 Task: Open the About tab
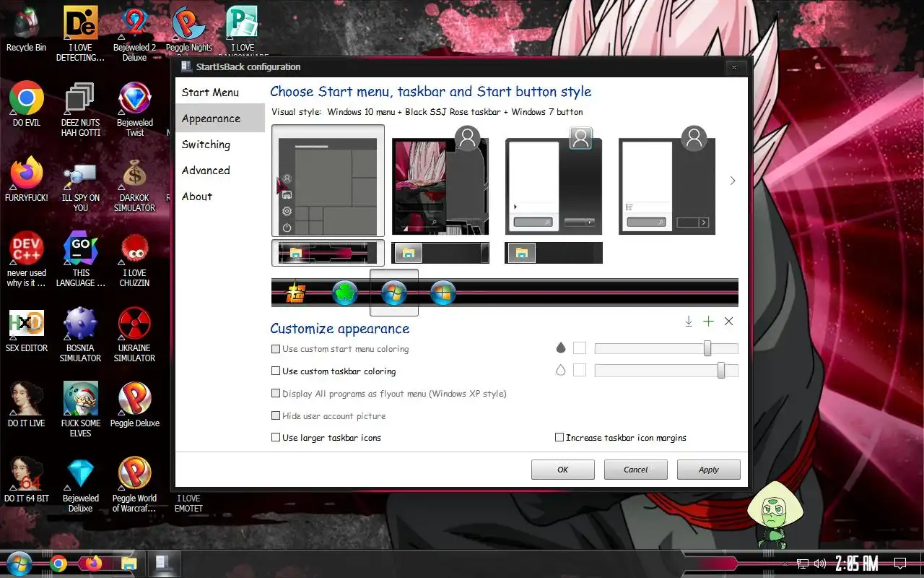197,197
